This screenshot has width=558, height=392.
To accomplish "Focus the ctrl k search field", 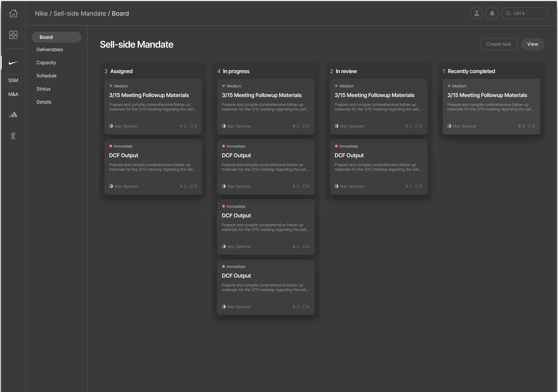I will click(x=524, y=13).
